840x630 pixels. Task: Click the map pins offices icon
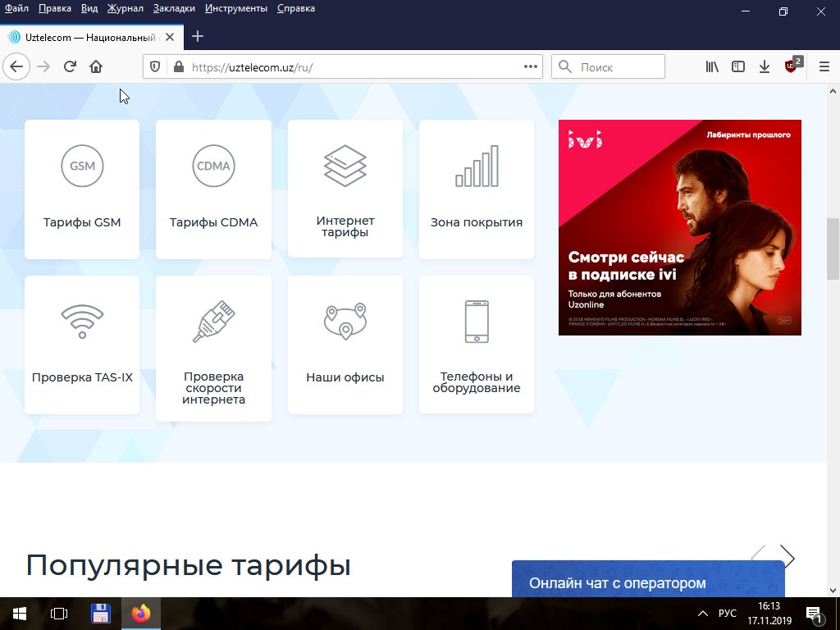pos(345,322)
